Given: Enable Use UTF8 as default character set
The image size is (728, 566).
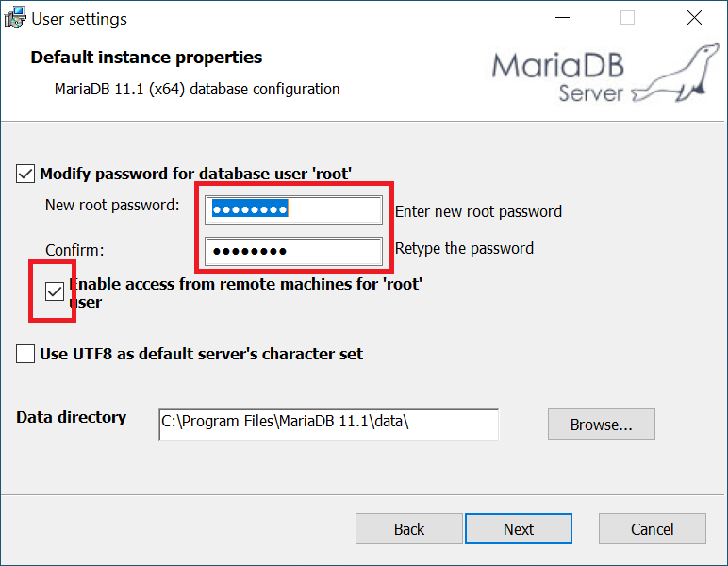Looking at the screenshot, I should pos(25,354).
